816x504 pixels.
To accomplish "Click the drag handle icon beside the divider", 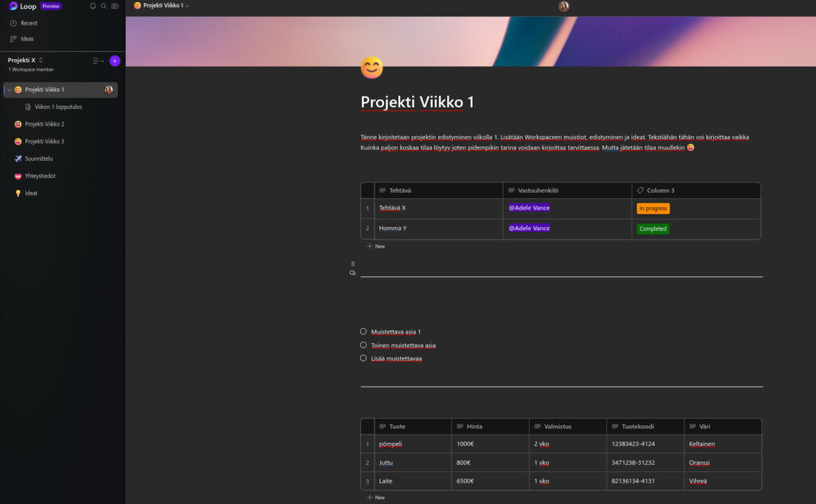I will pos(353,264).
